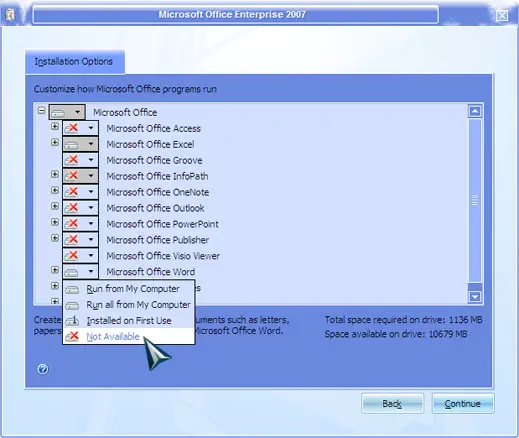
Task: Click the installer icon in title bar
Action: (10, 15)
